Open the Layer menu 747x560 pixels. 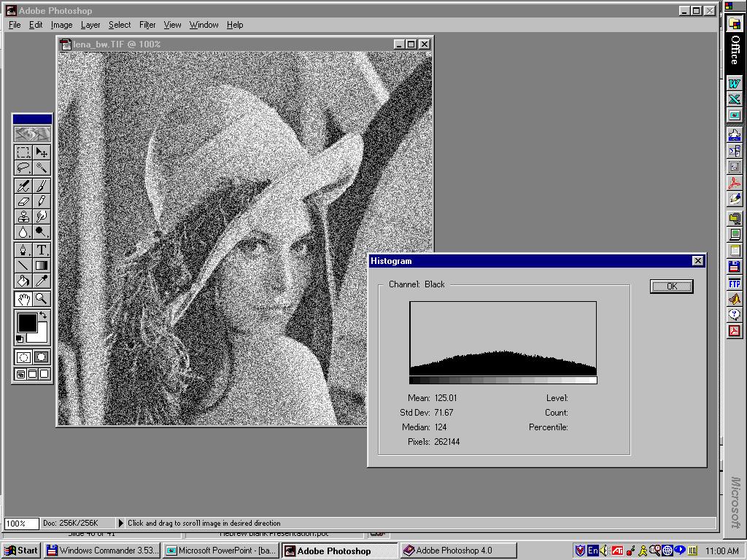[x=90, y=25]
